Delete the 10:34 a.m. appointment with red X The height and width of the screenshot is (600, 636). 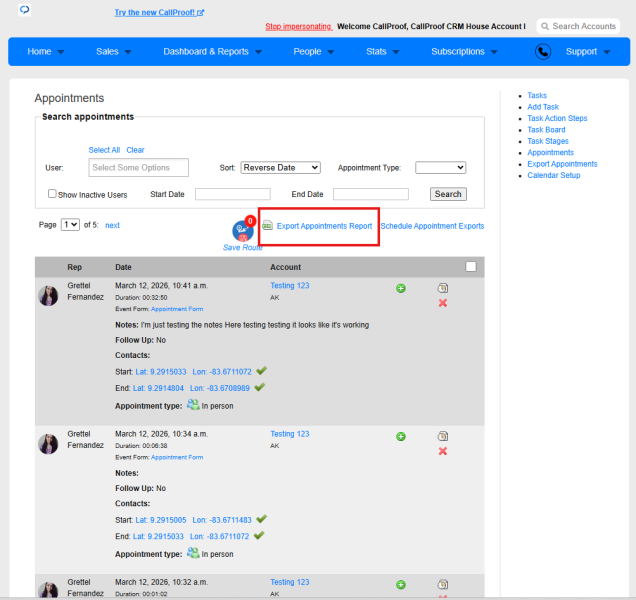[443, 451]
